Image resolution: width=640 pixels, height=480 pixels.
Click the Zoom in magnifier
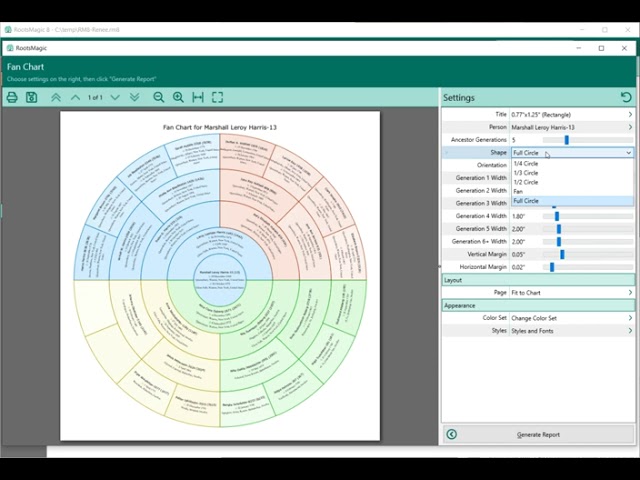pyautogui.click(x=178, y=97)
